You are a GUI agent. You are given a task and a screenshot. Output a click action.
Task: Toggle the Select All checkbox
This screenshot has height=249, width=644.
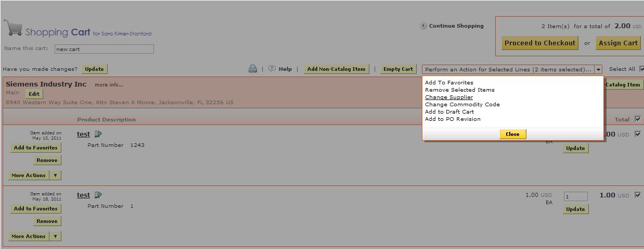tap(641, 69)
